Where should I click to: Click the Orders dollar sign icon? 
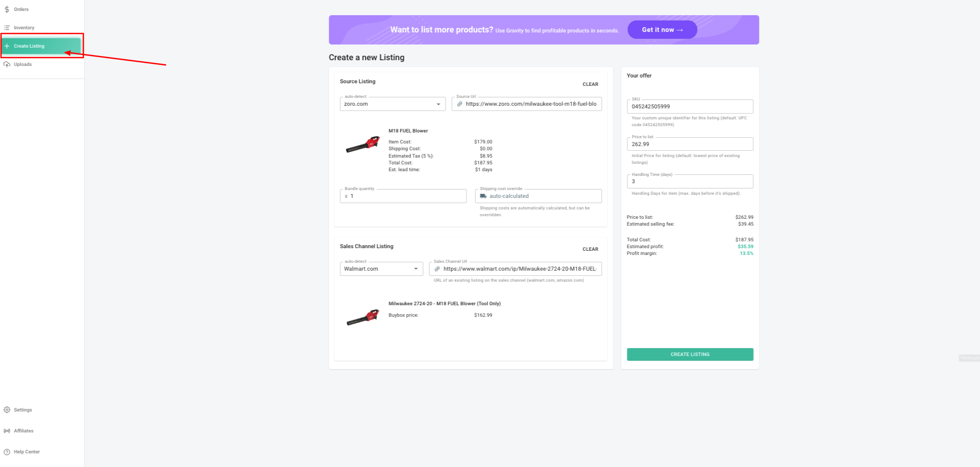click(x=7, y=9)
